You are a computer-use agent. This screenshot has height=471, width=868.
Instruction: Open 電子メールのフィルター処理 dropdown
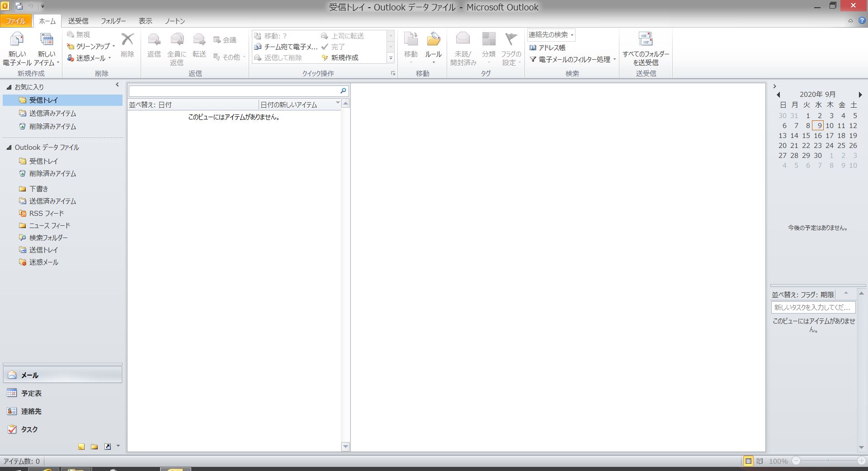[573, 59]
